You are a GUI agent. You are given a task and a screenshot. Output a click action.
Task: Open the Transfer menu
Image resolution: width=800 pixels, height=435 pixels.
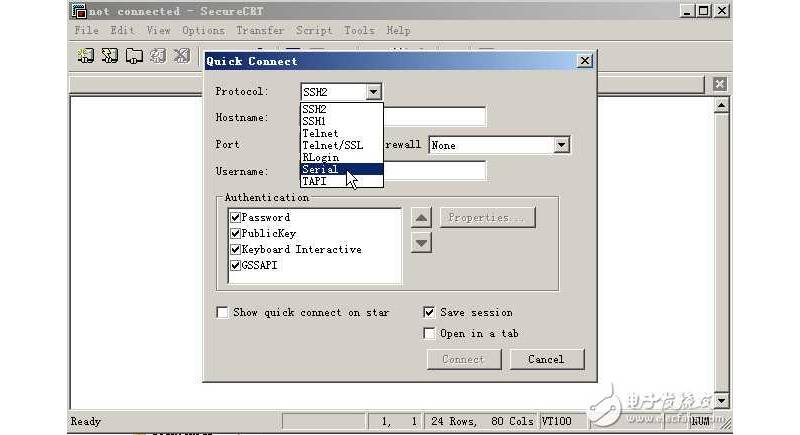pyautogui.click(x=260, y=31)
